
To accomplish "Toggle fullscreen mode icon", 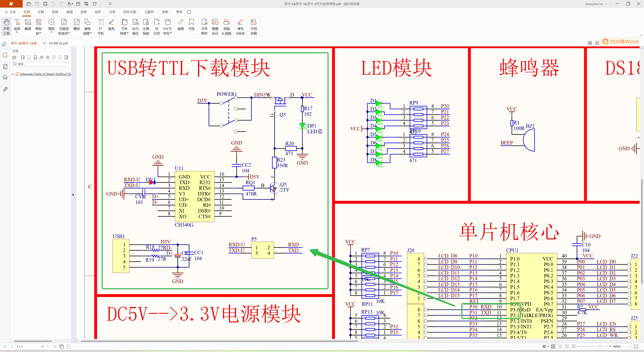I will click(x=636, y=346).
